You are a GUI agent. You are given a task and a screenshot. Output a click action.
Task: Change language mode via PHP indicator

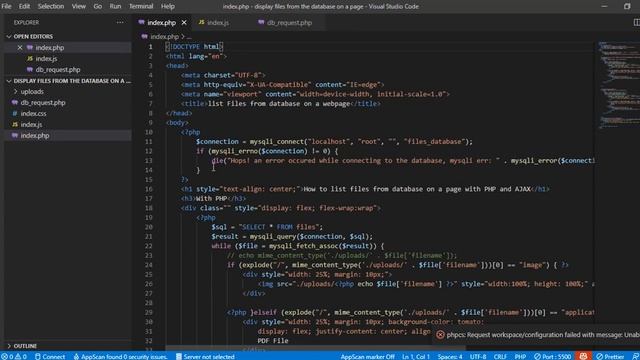pos(520,356)
